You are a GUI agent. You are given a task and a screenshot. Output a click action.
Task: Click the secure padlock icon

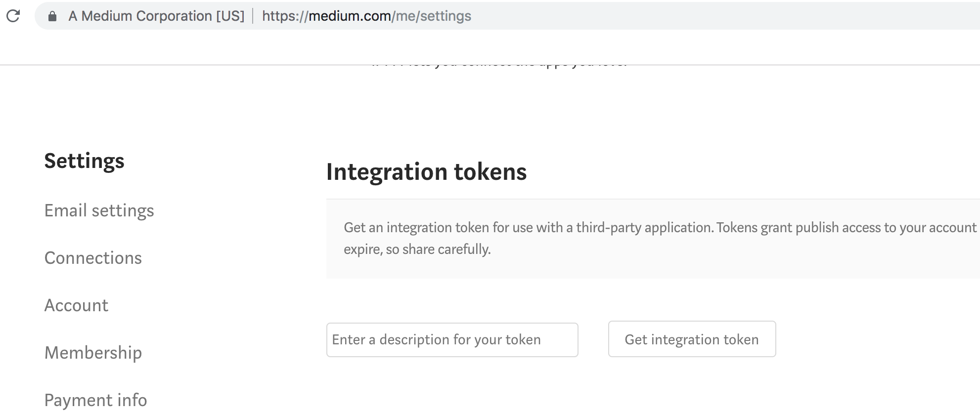coord(52,16)
